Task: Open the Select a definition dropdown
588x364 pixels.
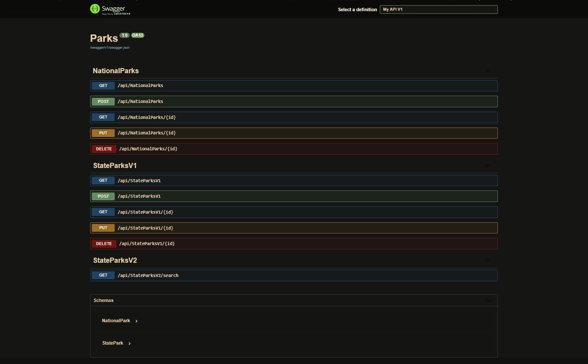Action: click(x=438, y=9)
